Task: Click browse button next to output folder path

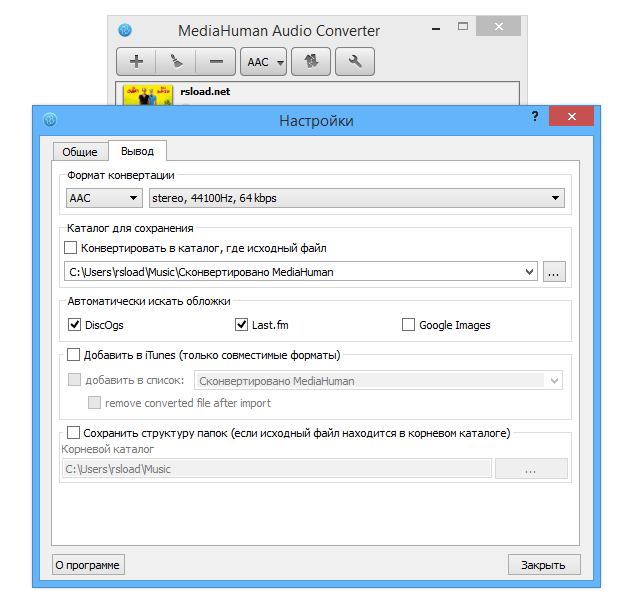Action: tap(554, 272)
